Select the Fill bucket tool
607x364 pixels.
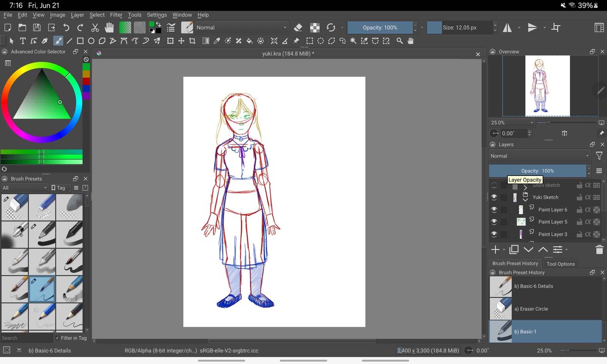tap(249, 41)
